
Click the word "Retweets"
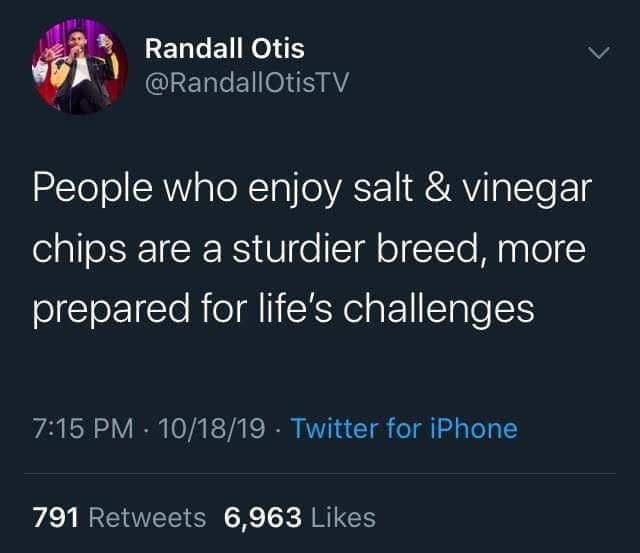pyautogui.click(x=147, y=517)
